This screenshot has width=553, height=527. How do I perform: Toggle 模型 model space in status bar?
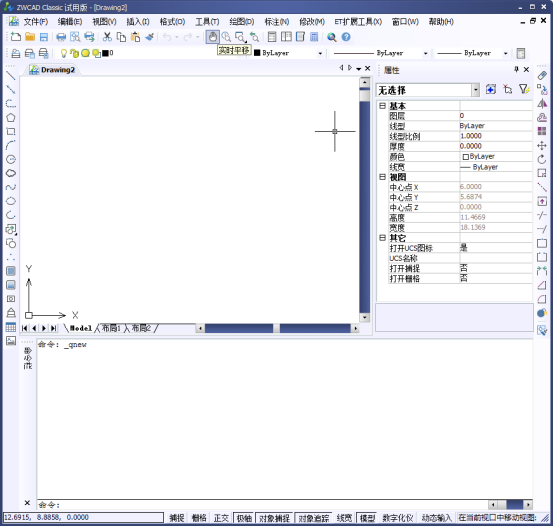pos(367,518)
